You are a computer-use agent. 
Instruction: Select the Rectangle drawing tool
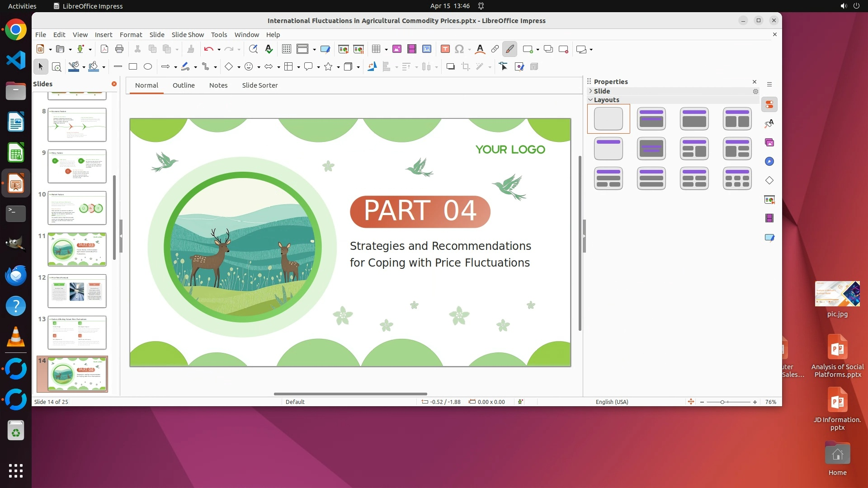pos(133,67)
